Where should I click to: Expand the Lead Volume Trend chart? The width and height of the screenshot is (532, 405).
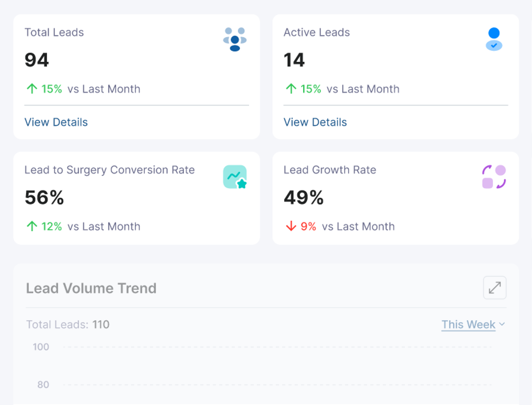[495, 288]
